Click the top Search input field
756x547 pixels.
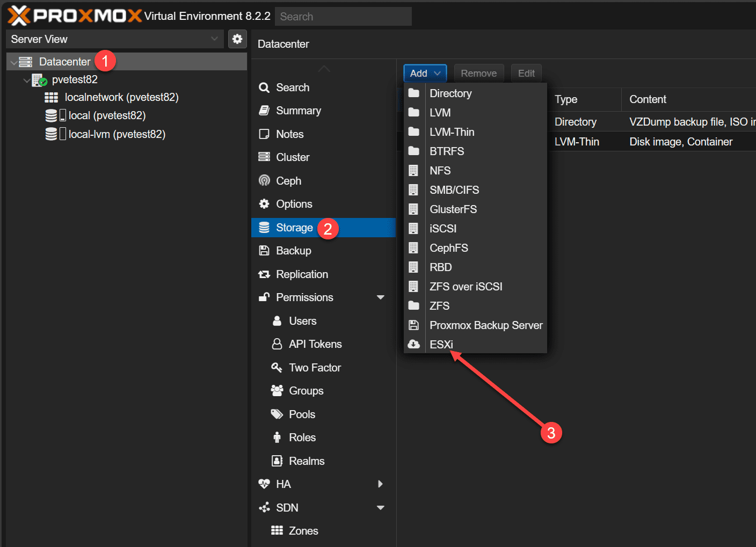point(343,17)
